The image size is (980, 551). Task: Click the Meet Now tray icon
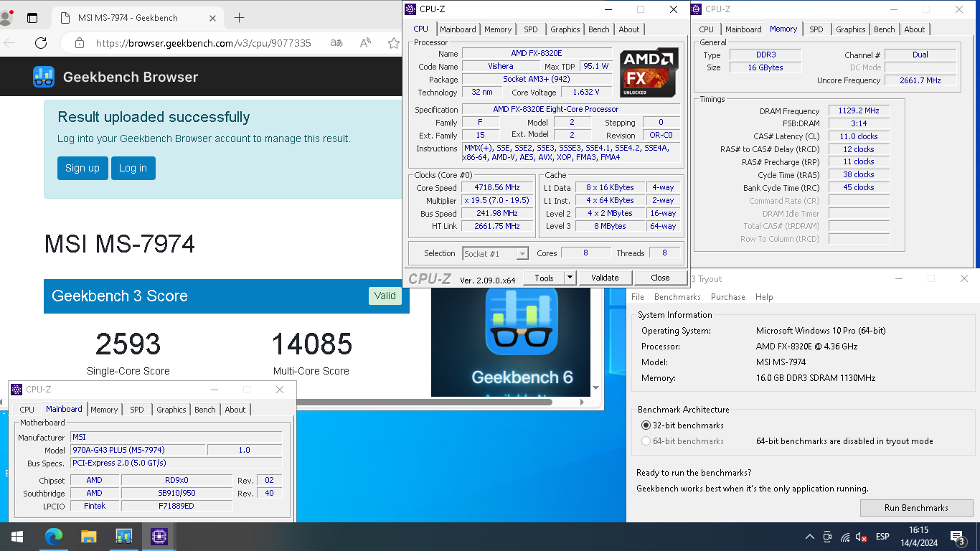tap(827, 537)
